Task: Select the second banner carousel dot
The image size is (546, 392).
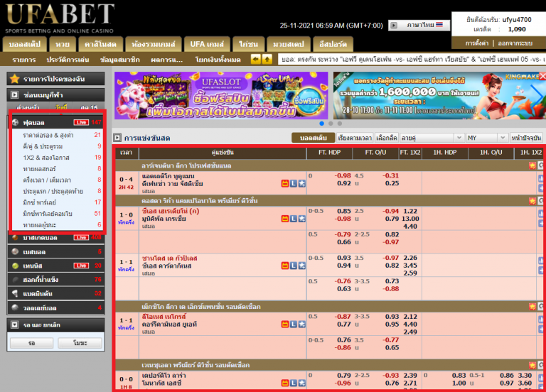Action: click(331, 124)
